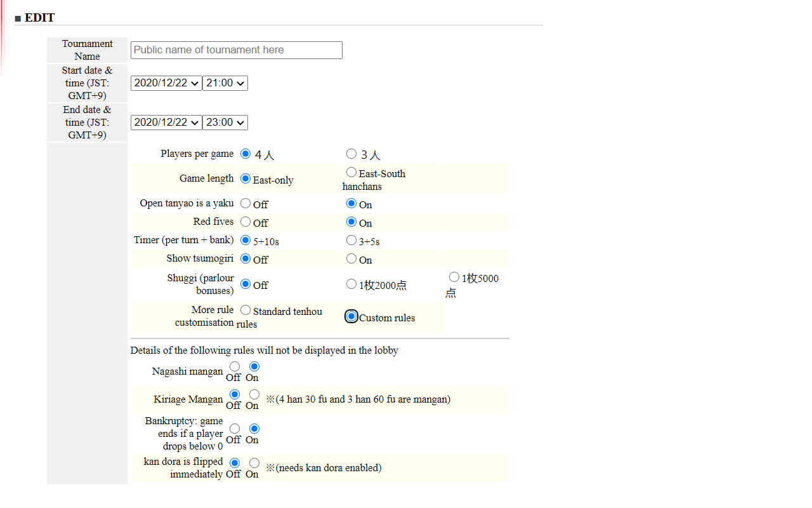Image resolution: width=812 pixels, height=508 pixels.
Task: Choose East-South hanchans game length
Action: (351, 171)
